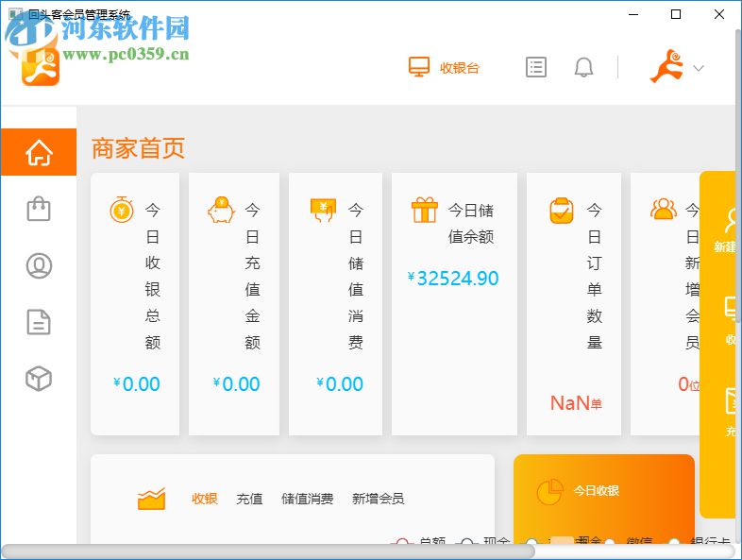Click the cashier monitor icon in yellow panel
Viewport: 742px width, 560px height.
click(731, 309)
